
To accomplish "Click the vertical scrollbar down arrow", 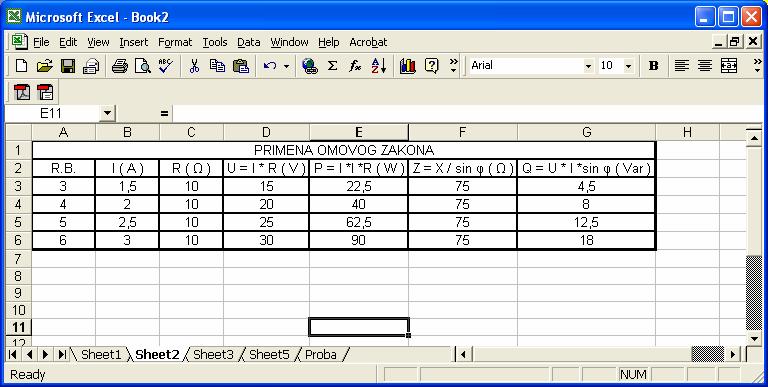I will [754, 338].
